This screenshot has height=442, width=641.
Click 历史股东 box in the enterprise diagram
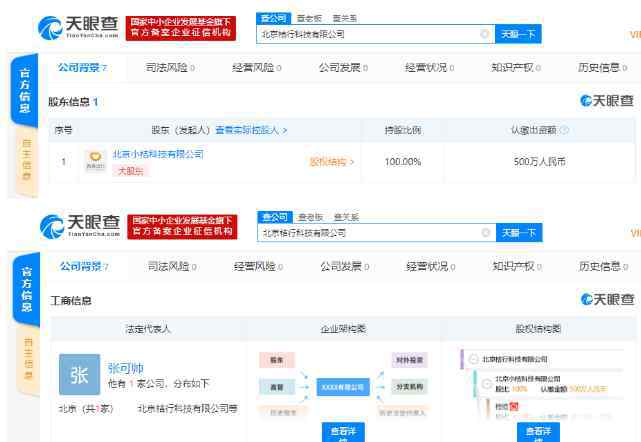point(282,412)
